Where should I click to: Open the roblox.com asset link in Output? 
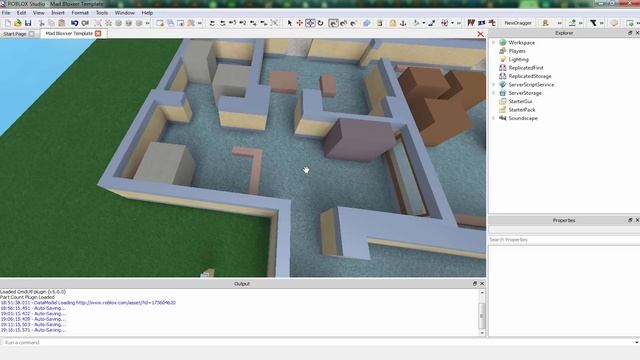[126, 303]
